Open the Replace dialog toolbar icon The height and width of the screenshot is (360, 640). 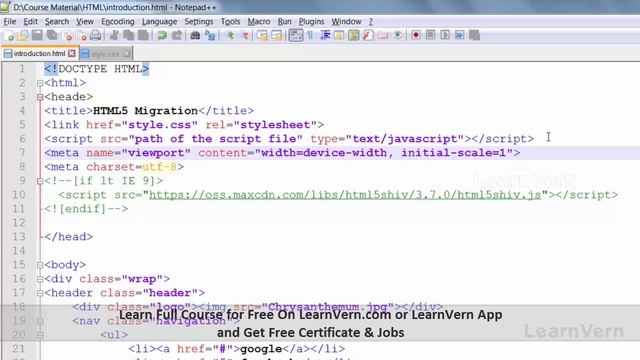210,36
